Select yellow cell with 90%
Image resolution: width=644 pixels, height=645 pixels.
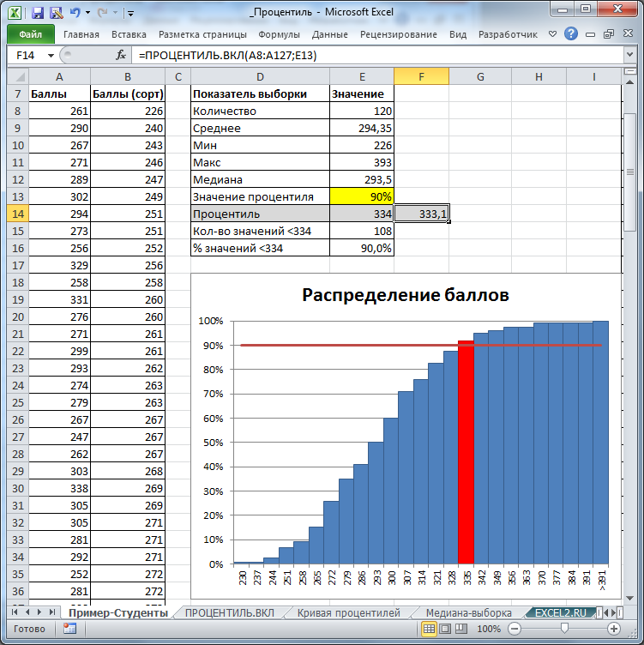(x=362, y=196)
